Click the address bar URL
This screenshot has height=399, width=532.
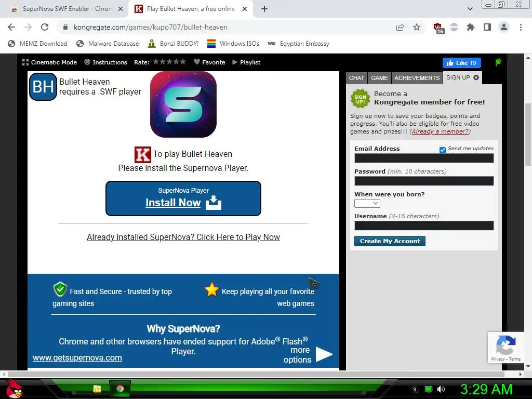151,27
